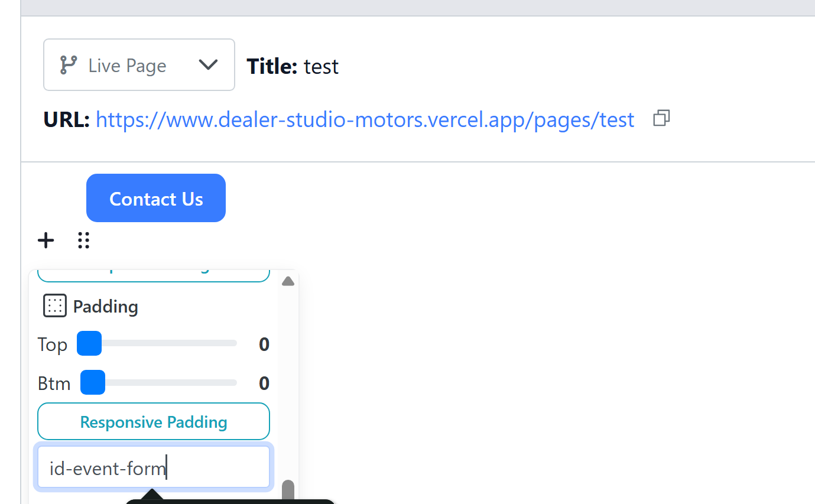Click the branch icon in the Live Page selector
815x504 pixels.
pos(69,65)
